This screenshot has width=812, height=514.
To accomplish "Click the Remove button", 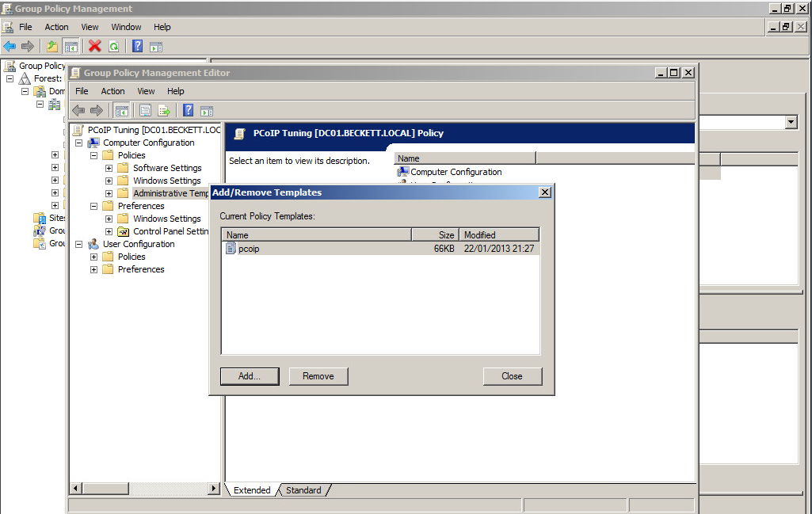I will 318,376.
